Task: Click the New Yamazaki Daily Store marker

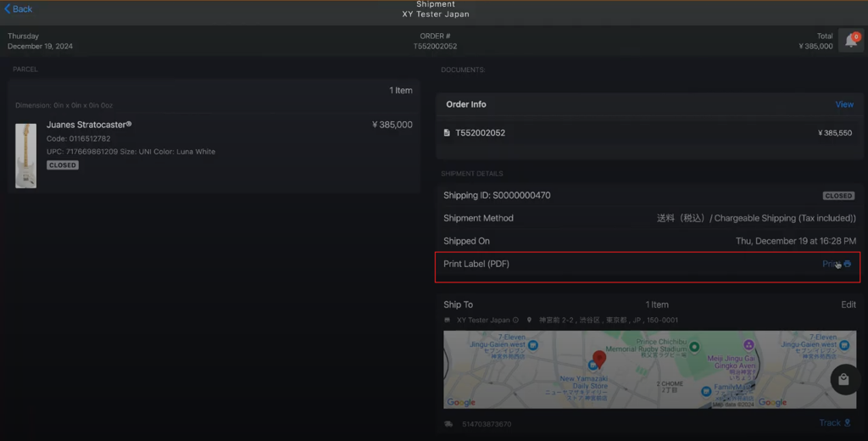Action: [593, 366]
